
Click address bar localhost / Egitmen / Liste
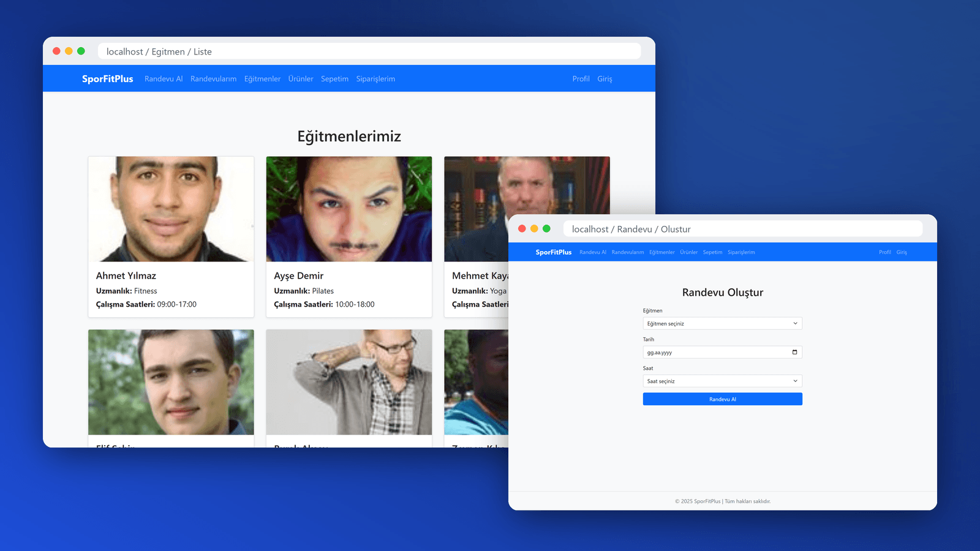pyautogui.click(x=369, y=51)
